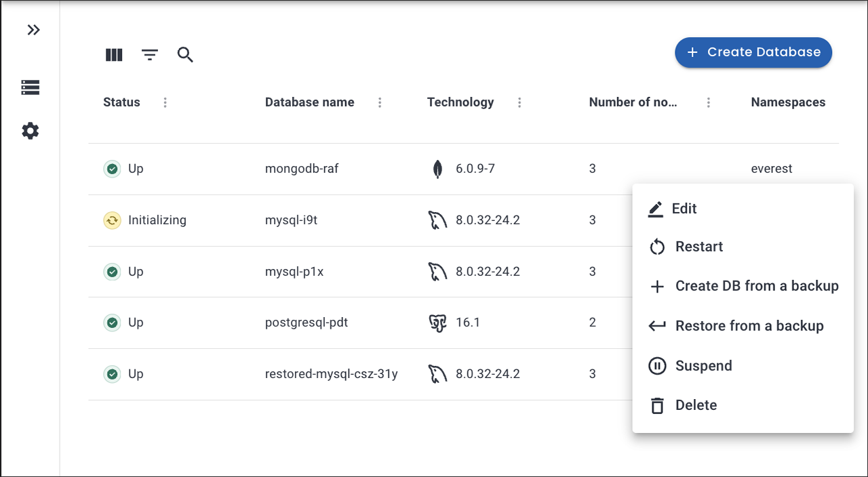Choose Restart in the actions menu

point(698,247)
